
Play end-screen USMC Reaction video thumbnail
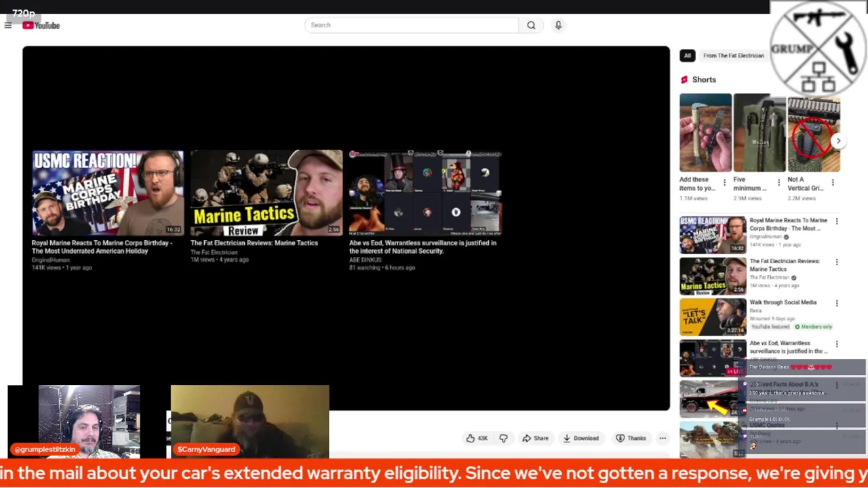pos(108,192)
